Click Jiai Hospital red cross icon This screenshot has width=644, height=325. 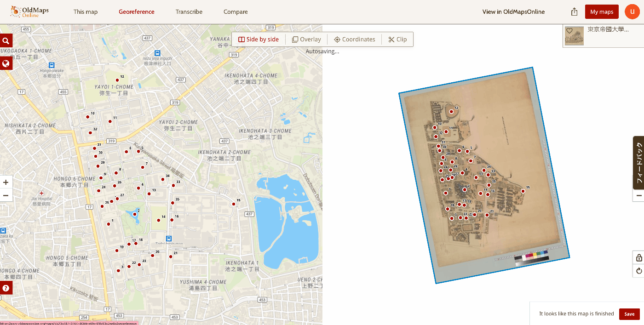[x=41, y=193]
